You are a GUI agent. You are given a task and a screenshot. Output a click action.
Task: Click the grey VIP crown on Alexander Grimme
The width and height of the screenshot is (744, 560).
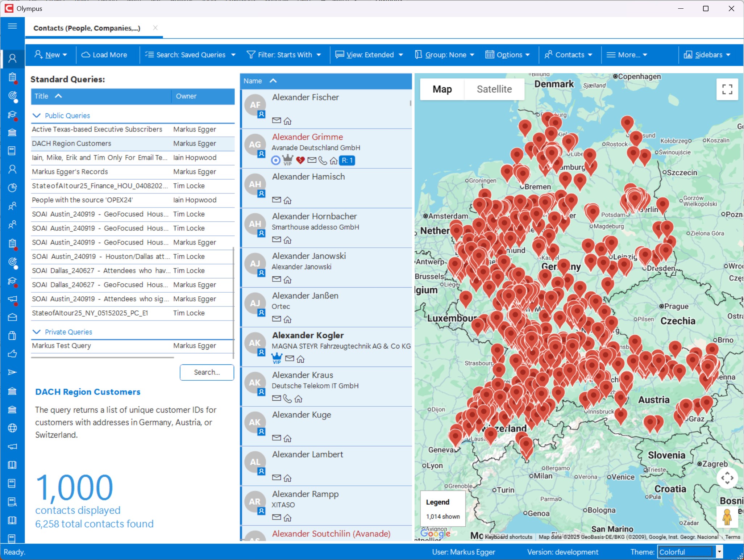click(x=288, y=160)
